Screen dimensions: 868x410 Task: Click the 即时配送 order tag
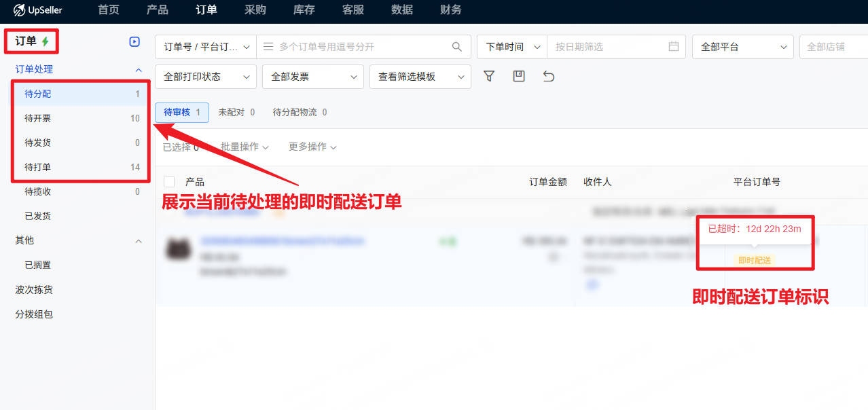(x=755, y=261)
